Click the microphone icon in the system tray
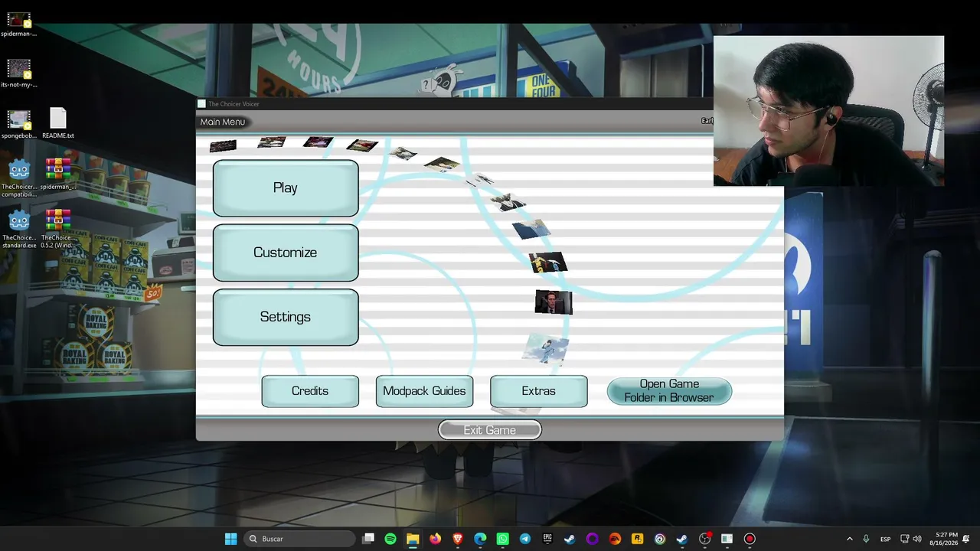 [x=866, y=539]
